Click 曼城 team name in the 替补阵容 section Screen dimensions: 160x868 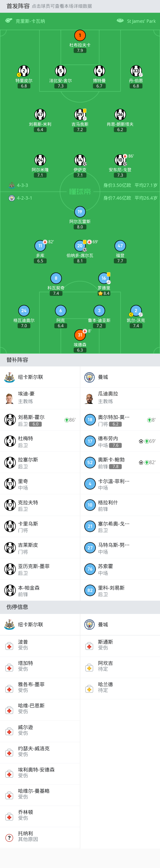[103, 377]
